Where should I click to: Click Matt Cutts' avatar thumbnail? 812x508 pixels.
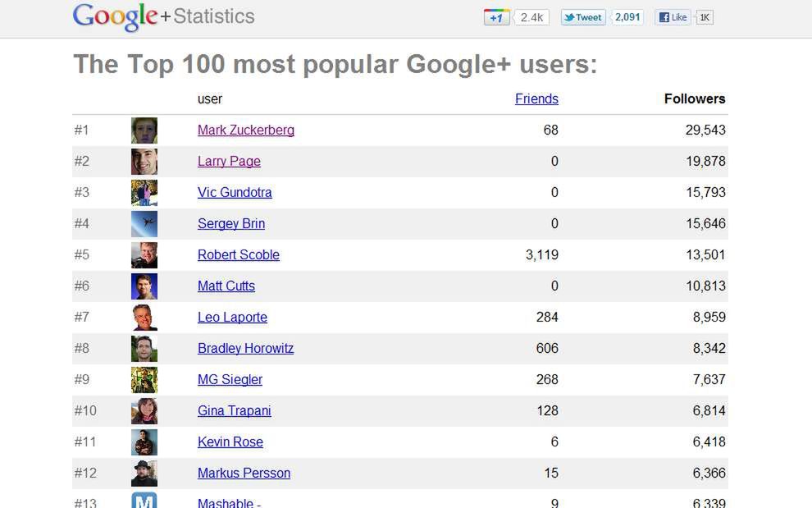tap(144, 286)
